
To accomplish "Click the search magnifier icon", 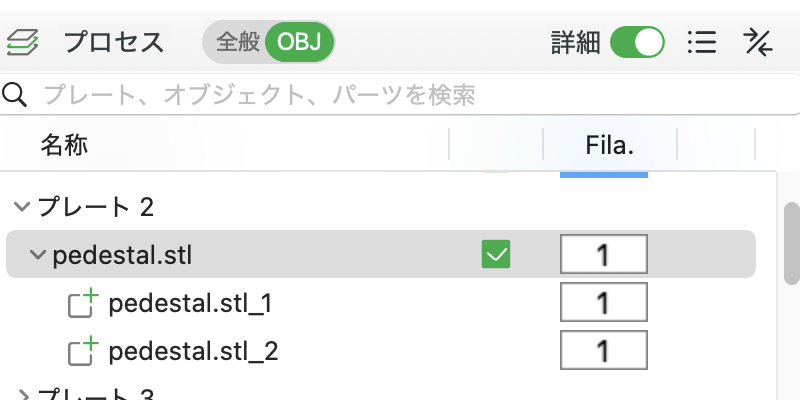I will (15, 95).
